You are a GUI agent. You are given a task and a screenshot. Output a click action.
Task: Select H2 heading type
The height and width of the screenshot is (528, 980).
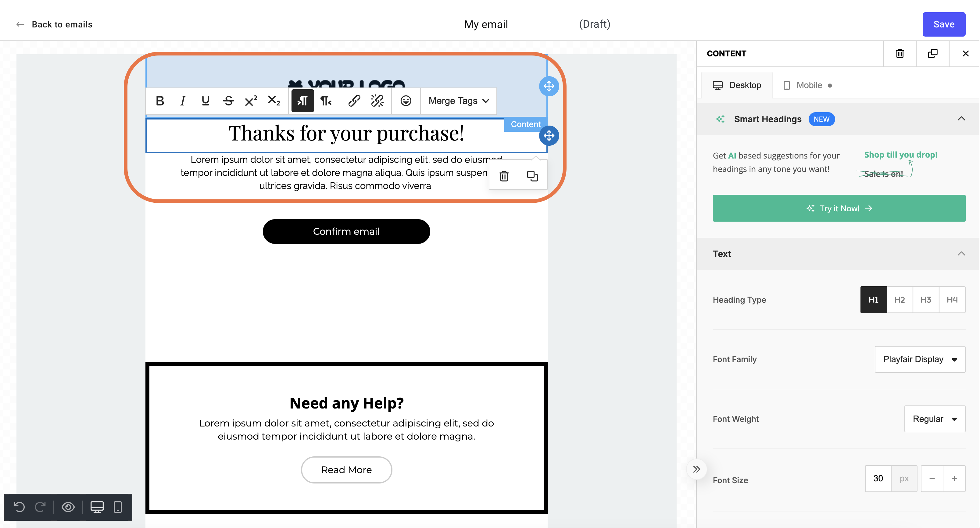tap(900, 300)
